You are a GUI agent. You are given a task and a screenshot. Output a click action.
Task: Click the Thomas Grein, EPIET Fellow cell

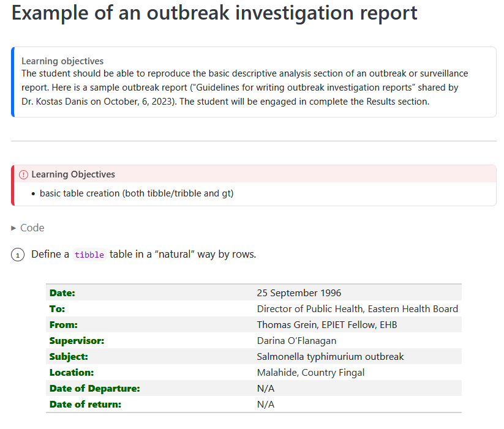click(326, 325)
